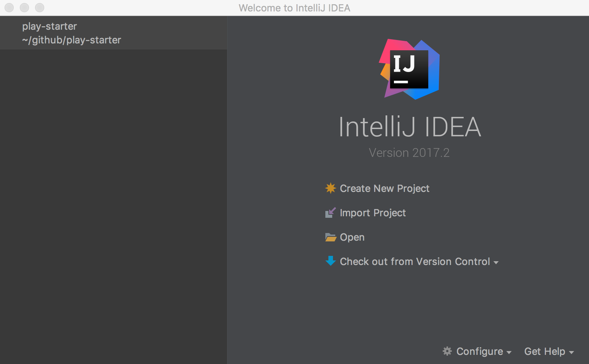This screenshot has width=589, height=364.
Task: Click the Create New Project star icon
Action: (x=330, y=188)
